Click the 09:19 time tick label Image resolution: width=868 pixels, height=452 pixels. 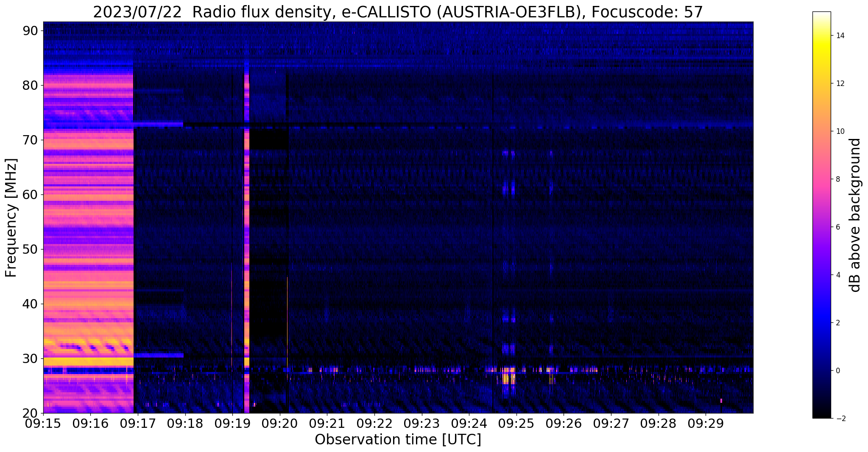(x=232, y=423)
